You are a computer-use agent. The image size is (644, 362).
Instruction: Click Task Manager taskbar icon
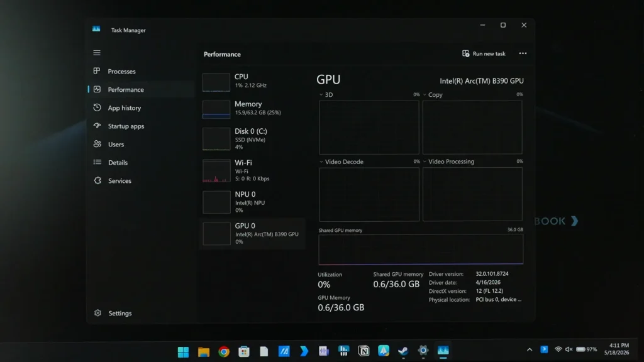click(443, 351)
